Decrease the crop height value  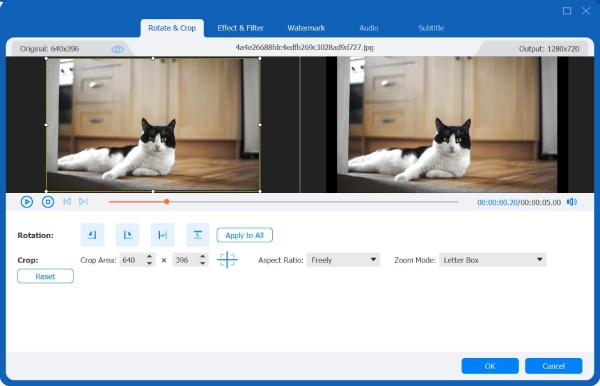pos(203,264)
